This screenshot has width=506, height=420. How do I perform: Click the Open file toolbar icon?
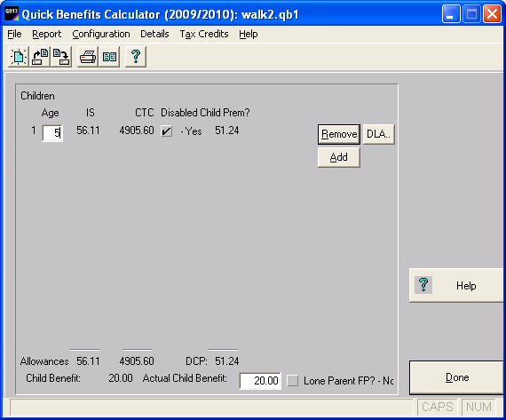[40, 57]
